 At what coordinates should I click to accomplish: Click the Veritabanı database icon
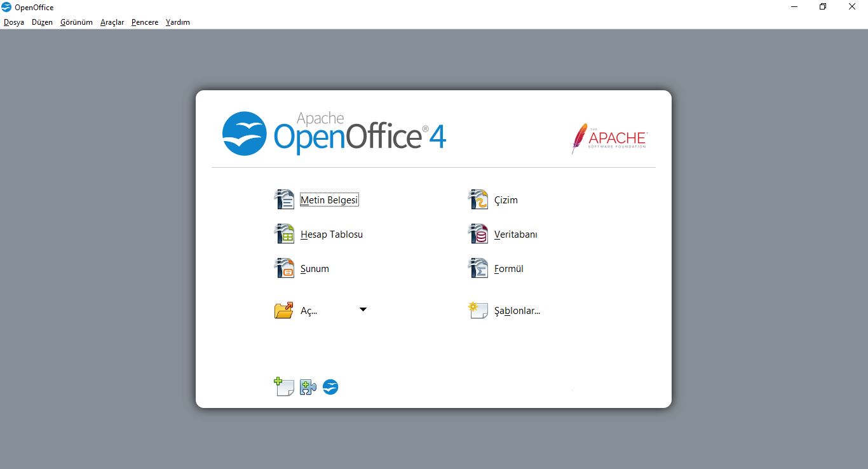[x=478, y=234]
